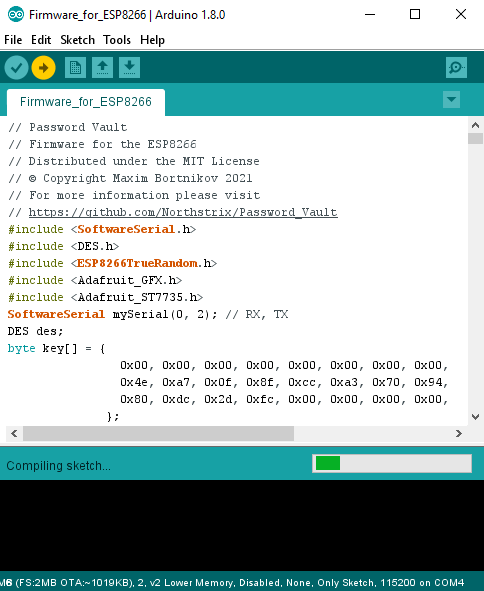The image size is (484, 591).
Task: Click the 'Compiling sketch...' status message
Action: pyautogui.click(x=58, y=466)
